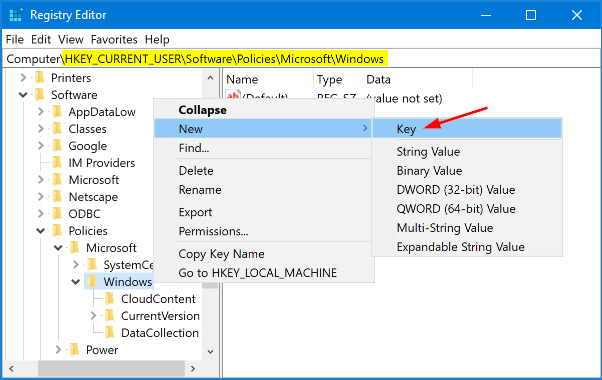Click the IM Providers folder icon
This screenshot has width=602, height=380.
pyautogui.click(x=57, y=163)
